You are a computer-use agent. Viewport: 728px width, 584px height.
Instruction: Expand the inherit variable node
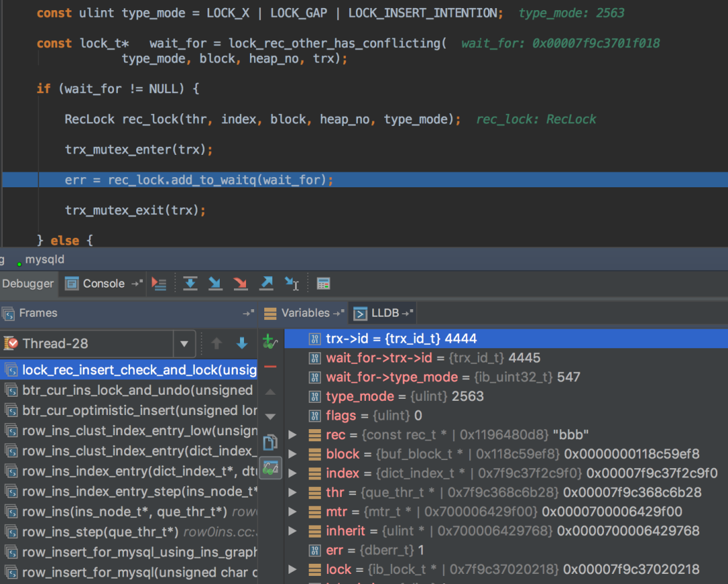[x=293, y=531]
